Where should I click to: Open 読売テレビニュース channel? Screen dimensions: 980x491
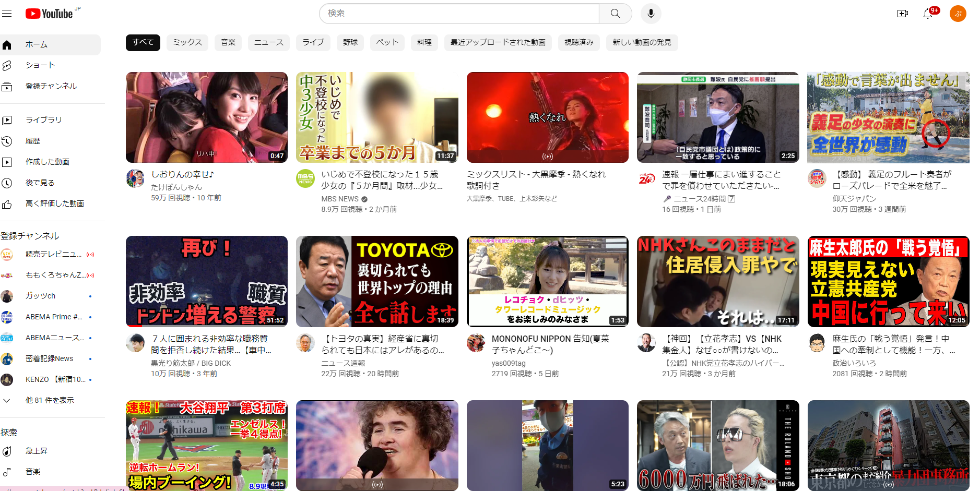point(50,255)
